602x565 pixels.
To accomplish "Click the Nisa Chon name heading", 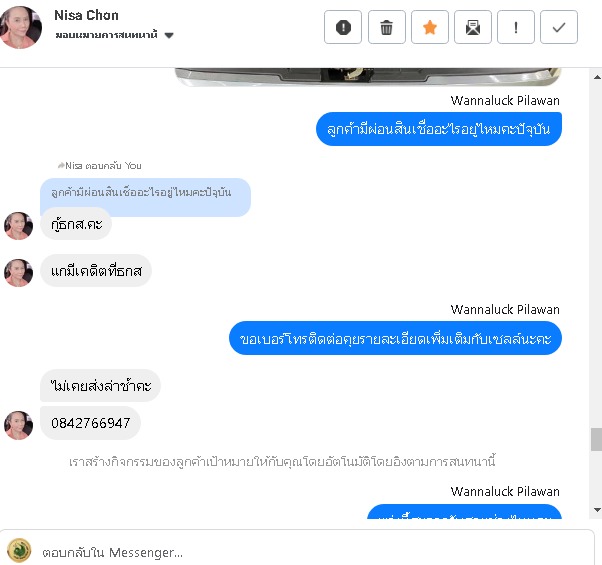I will (x=86, y=15).
